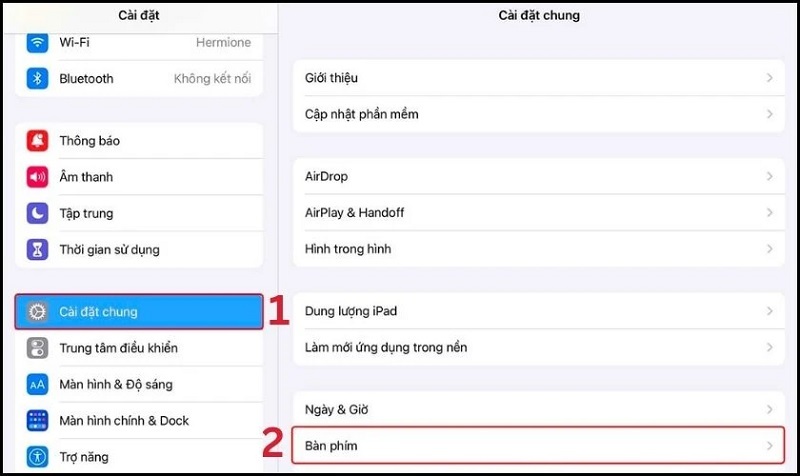Tap the chevron on the AirDrop row
The image size is (800, 476).
pyautogui.click(x=769, y=177)
